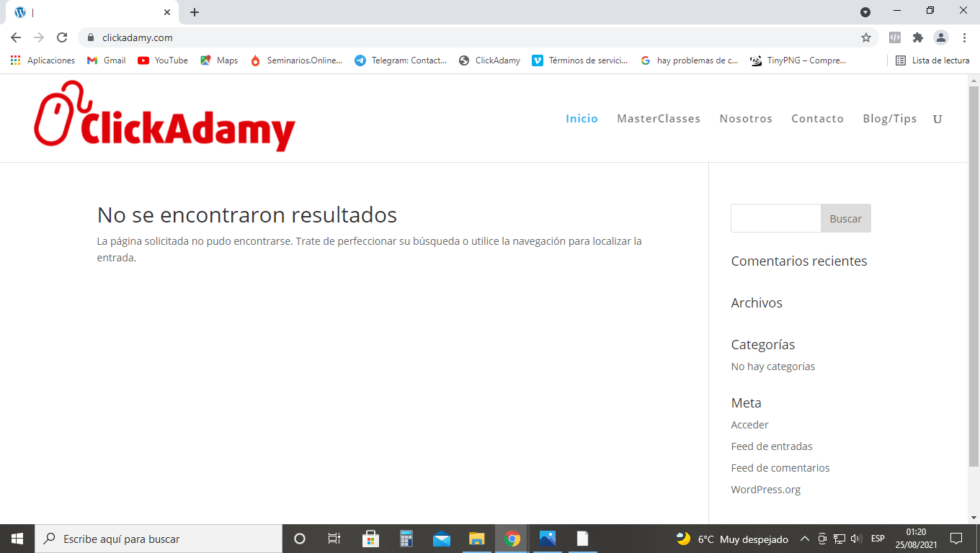Image resolution: width=980 pixels, height=553 pixels.
Task: Close the WordPress browser tab
Action: [x=167, y=12]
